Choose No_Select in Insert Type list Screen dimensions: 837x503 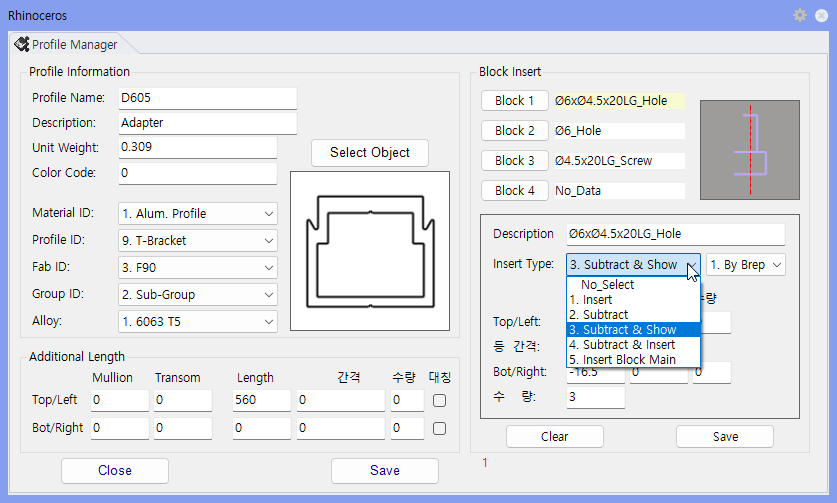coord(633,285)
